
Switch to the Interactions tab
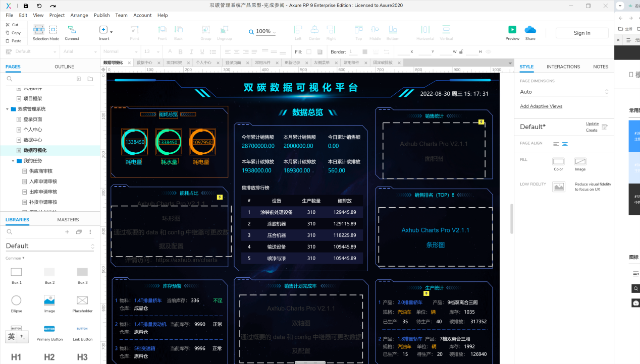[x=563, y=67]
